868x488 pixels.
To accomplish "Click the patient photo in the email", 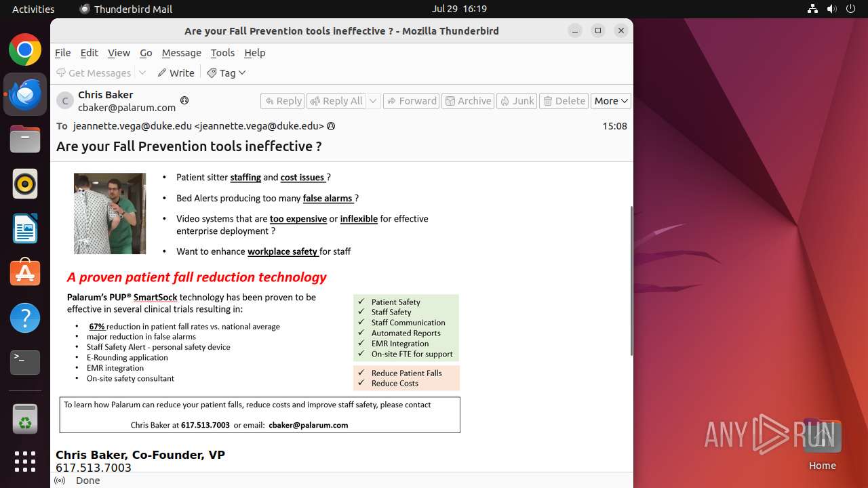I will (x=110, y=213).
